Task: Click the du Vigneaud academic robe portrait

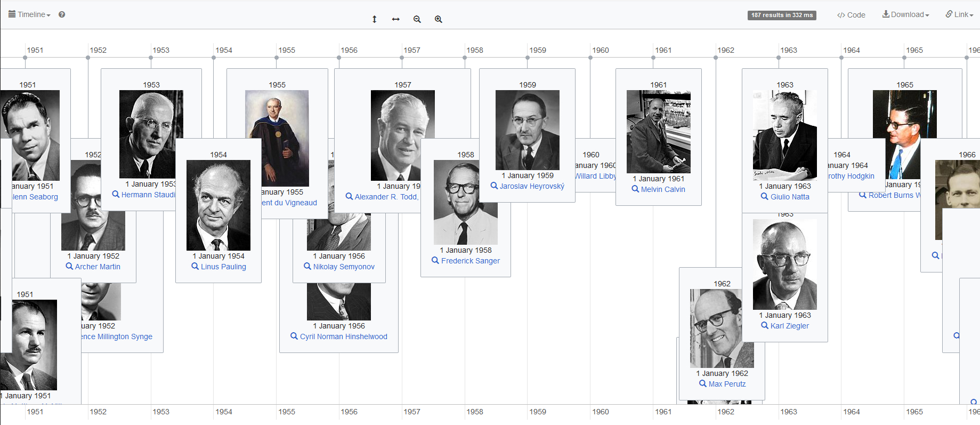Action: 277,138
